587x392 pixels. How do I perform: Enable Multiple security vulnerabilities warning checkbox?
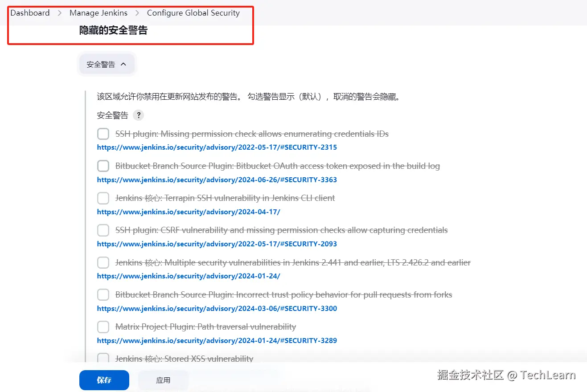[103, 263]
